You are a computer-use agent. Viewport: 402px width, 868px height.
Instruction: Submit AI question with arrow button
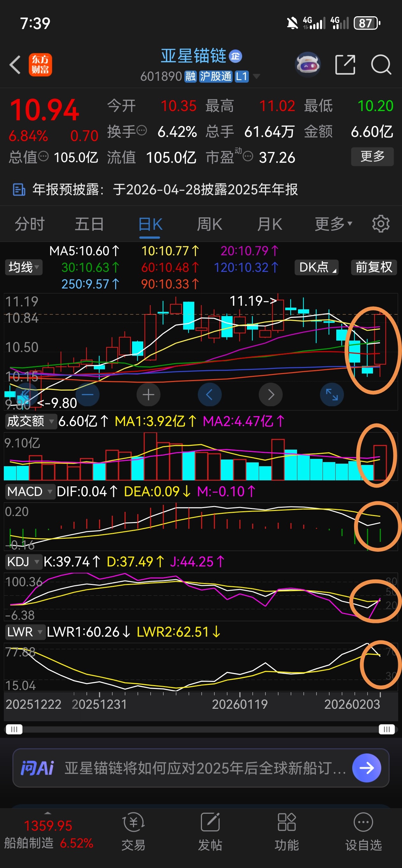point(367,768)
